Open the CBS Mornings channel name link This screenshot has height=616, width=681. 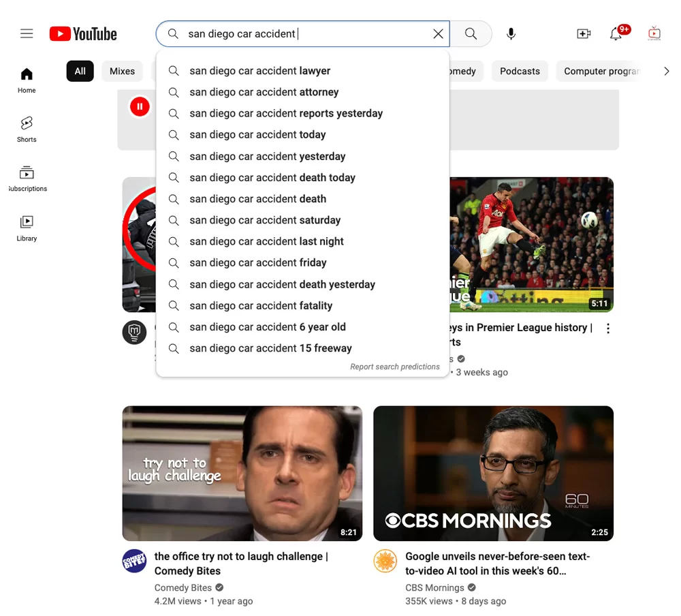tap(434, 588)
